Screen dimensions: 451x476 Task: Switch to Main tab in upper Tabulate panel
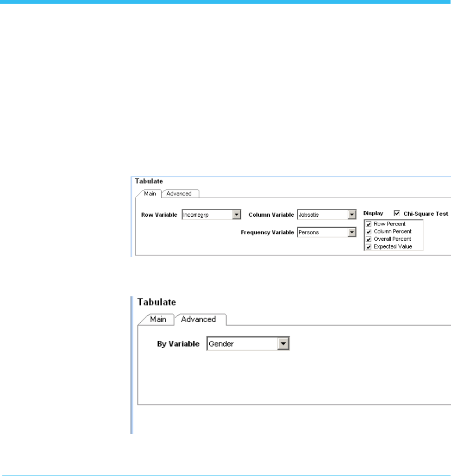[x=150, y=194]
